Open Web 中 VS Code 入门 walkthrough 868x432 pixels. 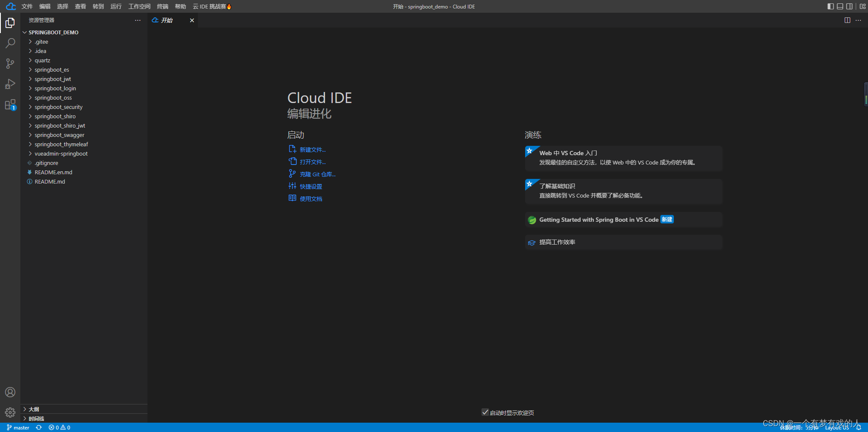(623, 158)
